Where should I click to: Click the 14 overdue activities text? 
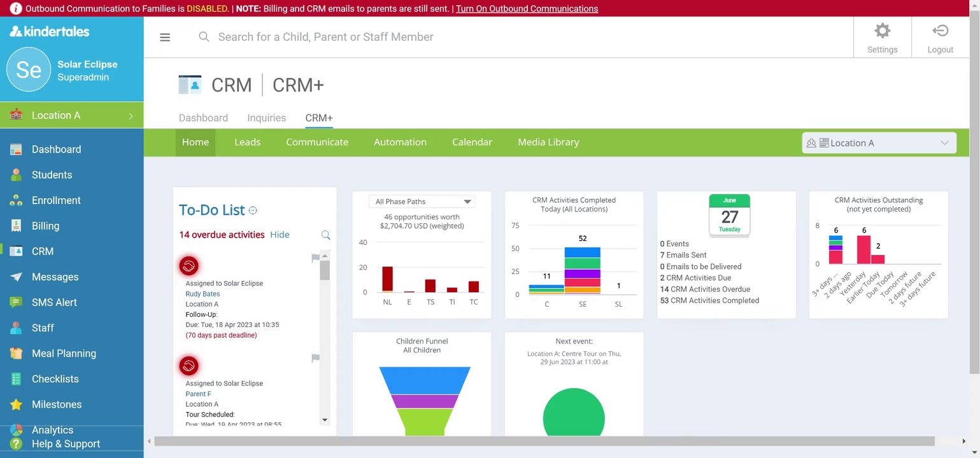[222, 235]
